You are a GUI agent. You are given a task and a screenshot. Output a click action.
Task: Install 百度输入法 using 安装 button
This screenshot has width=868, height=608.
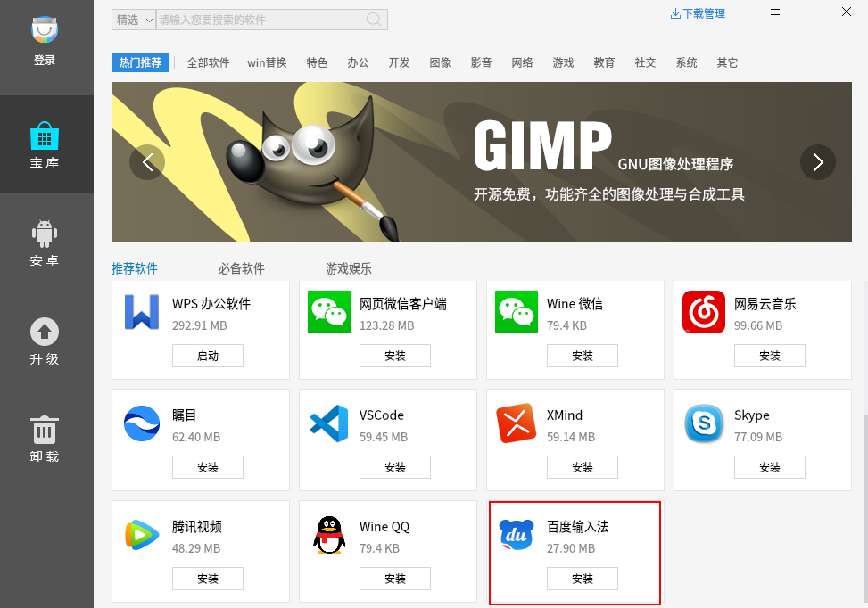(x=582, y=579)
